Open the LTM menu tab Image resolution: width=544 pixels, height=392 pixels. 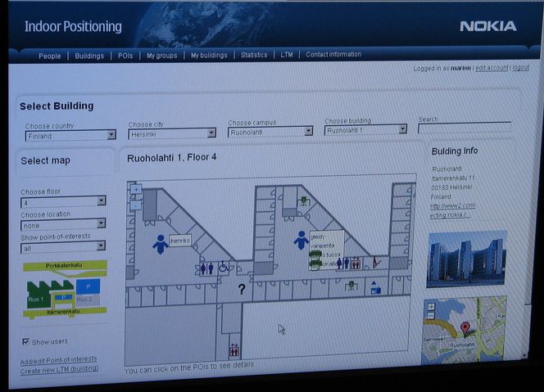(287, 54)
